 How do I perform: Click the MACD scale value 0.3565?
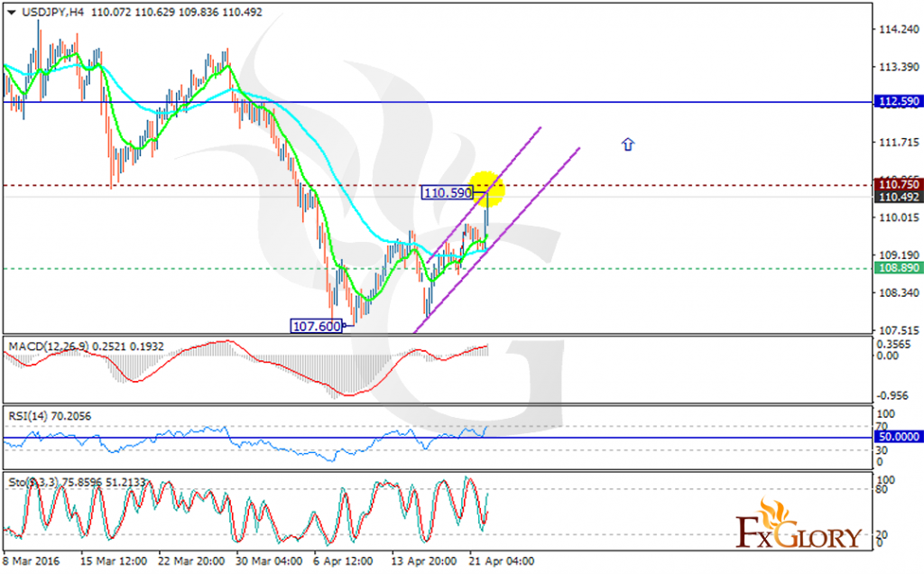click(893, 344)
